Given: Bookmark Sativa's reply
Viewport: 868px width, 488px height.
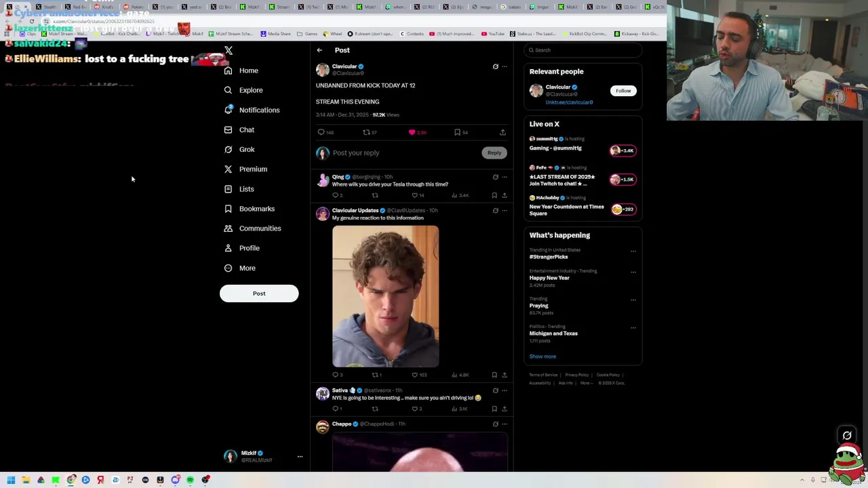Looking at the screenshot, I should coord(494,409).
